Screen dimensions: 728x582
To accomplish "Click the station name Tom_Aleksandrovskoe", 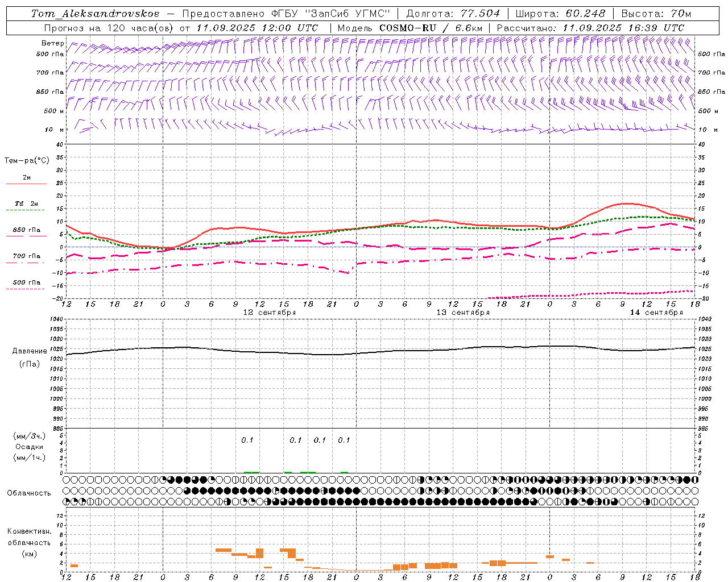I will click(95, 14).
